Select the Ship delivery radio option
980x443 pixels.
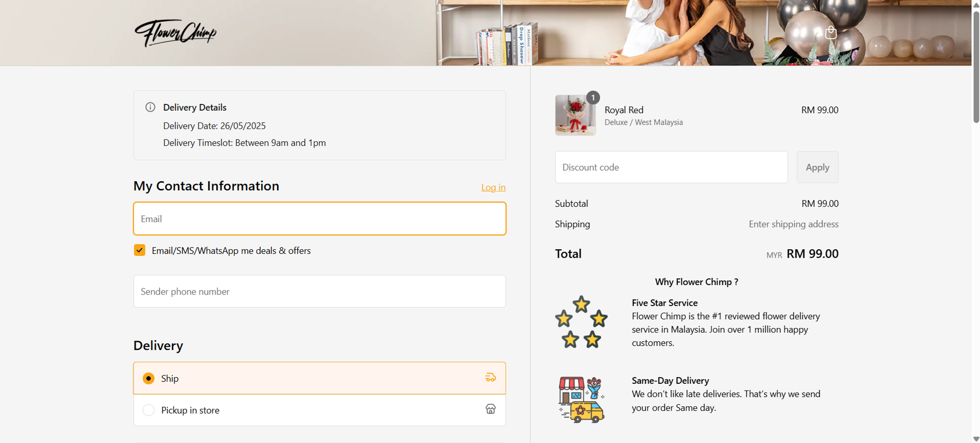point(148,378)
